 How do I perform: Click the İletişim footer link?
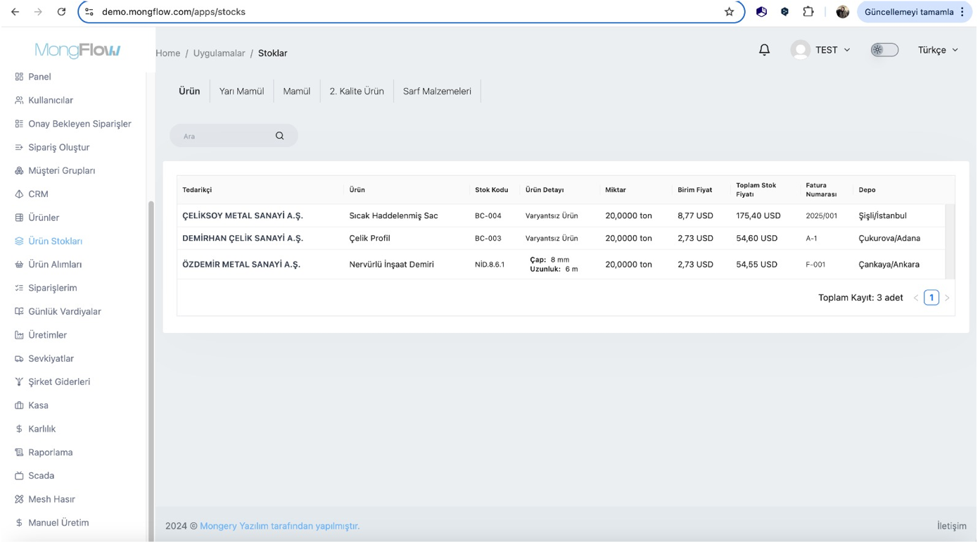click(x=951, y=526)
